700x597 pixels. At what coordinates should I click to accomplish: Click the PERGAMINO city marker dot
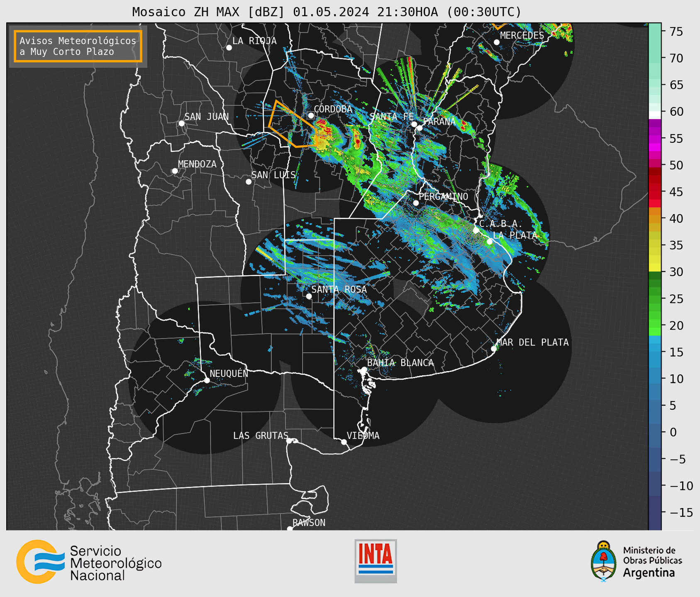pyautogui.click(x=416, y=203)
